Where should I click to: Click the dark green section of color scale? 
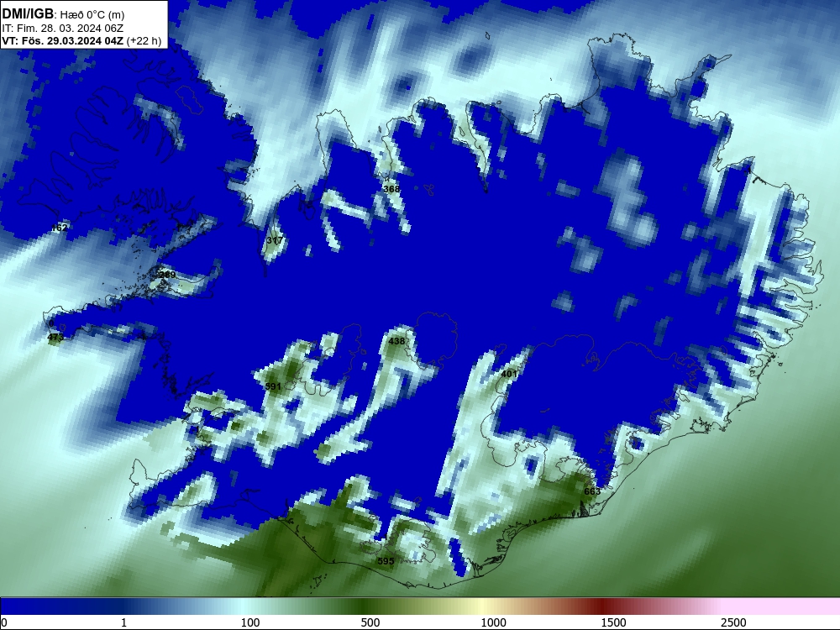point(365,606)
